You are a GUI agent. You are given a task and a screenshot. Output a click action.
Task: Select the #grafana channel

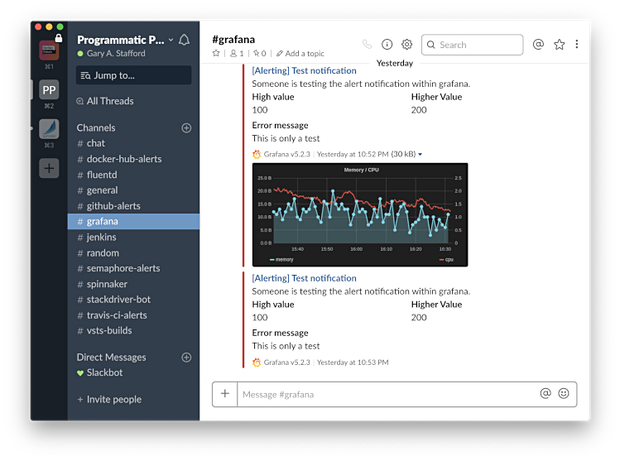pyautogui.click(x=134, y=221)
